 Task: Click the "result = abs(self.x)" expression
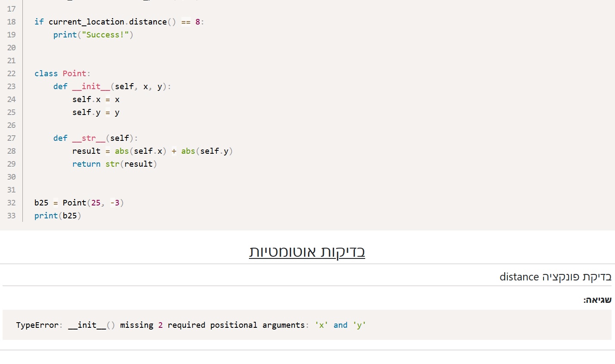[x=119, y=151]
